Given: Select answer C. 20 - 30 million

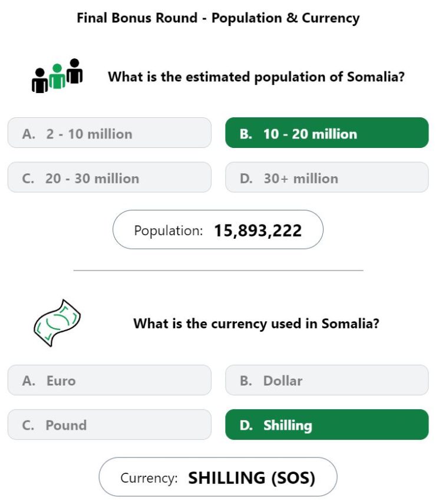Looking at the screenshot, I should [109, 177].
